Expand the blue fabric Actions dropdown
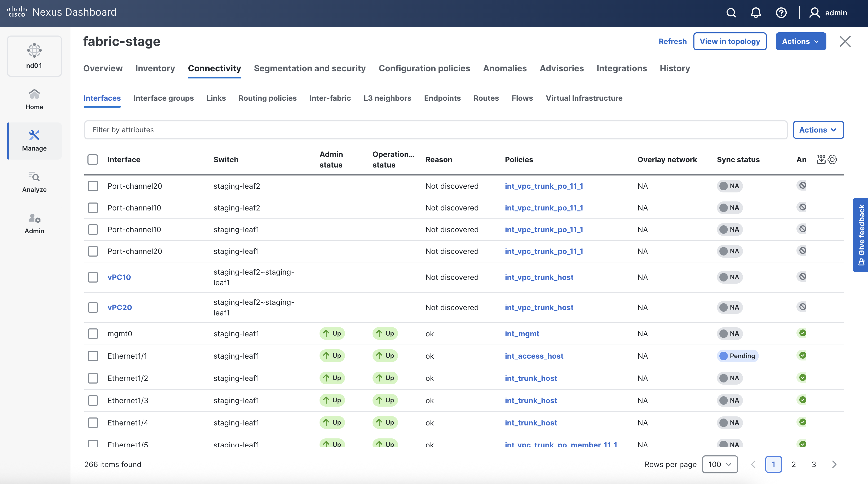Screen dimensions: 868x484 pyautogui.click(x=801, y=41)
